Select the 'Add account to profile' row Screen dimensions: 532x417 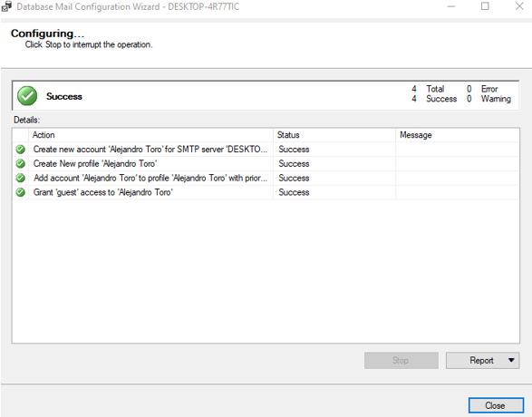pyautogui.click(x=266, y=178)
